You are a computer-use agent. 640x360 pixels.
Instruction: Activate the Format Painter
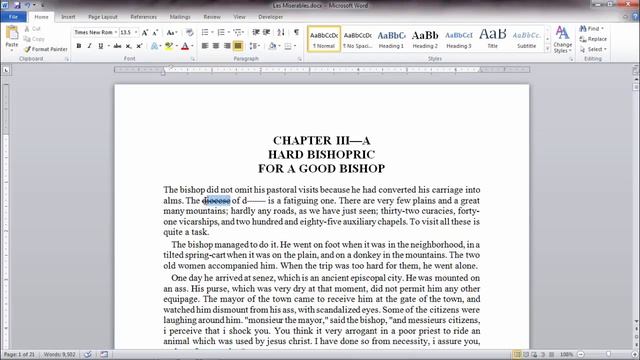[x=45, y=49]
